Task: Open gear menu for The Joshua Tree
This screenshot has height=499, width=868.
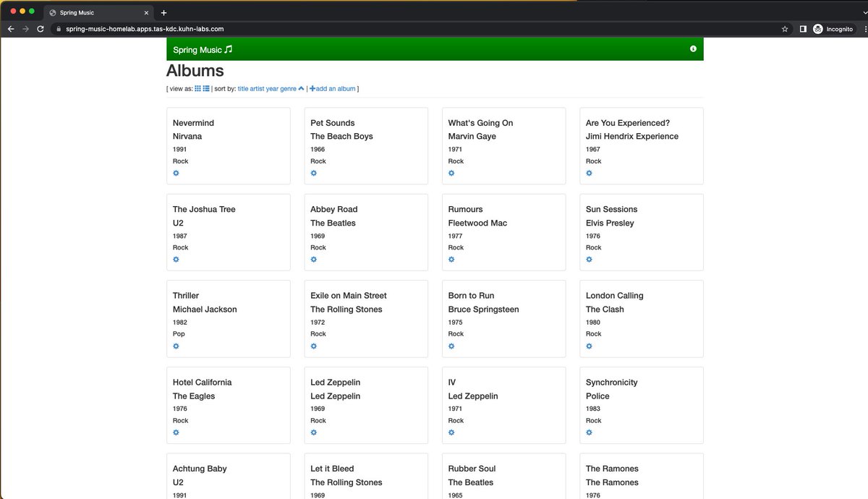Action: coord(176,259)
